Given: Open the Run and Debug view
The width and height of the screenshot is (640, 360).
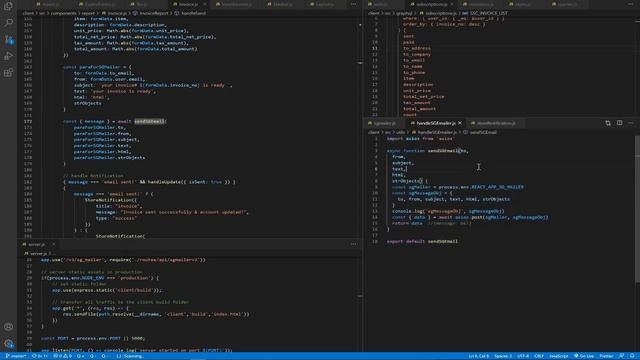Looking at the screenshot, I should (x=8, y=56).
